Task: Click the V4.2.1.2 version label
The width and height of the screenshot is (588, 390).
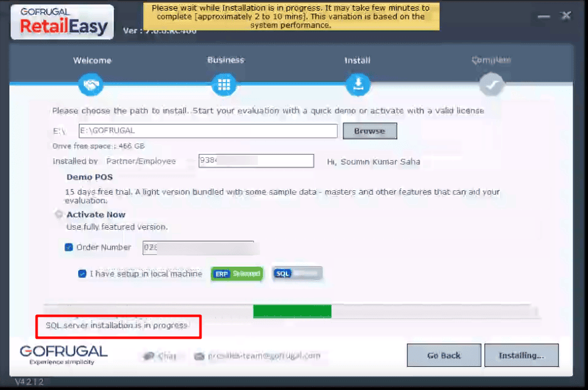Action: (x=29, y=382)
